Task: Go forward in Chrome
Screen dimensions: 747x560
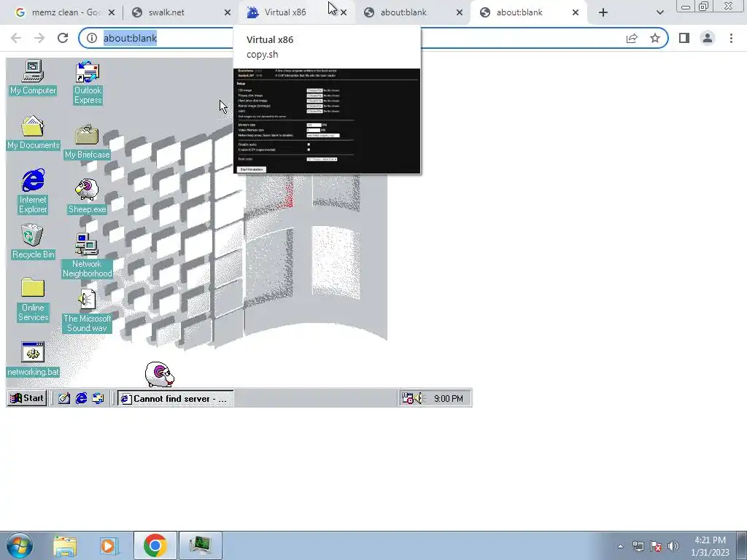Action: point(39,38)
